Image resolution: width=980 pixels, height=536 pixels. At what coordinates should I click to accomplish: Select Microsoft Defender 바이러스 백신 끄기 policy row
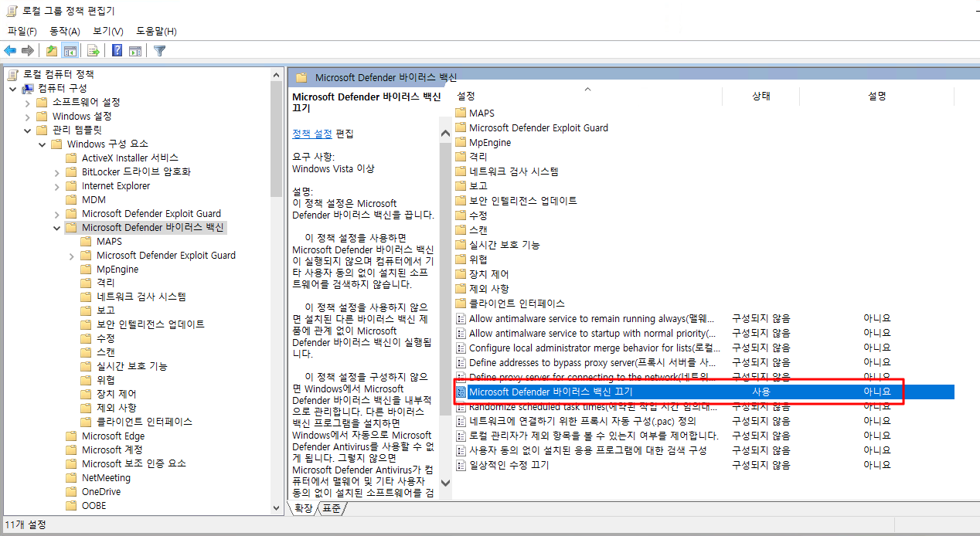[703, 392]
